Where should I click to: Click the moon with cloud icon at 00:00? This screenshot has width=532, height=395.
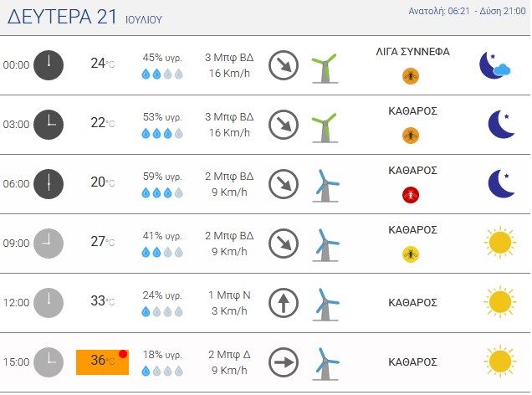[494, 65]
